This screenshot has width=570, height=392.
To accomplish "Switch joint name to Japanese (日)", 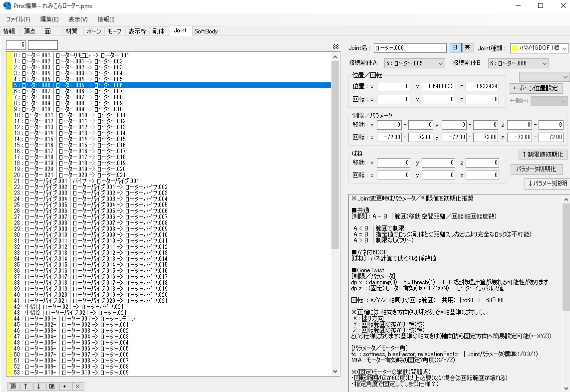I will 455,48.
